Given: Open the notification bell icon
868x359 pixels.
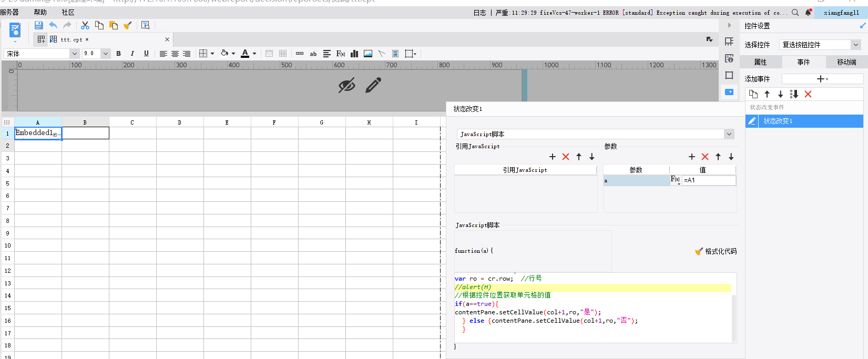Looking at the screenshot, I should pyautogui.click(x=809, y=12).
